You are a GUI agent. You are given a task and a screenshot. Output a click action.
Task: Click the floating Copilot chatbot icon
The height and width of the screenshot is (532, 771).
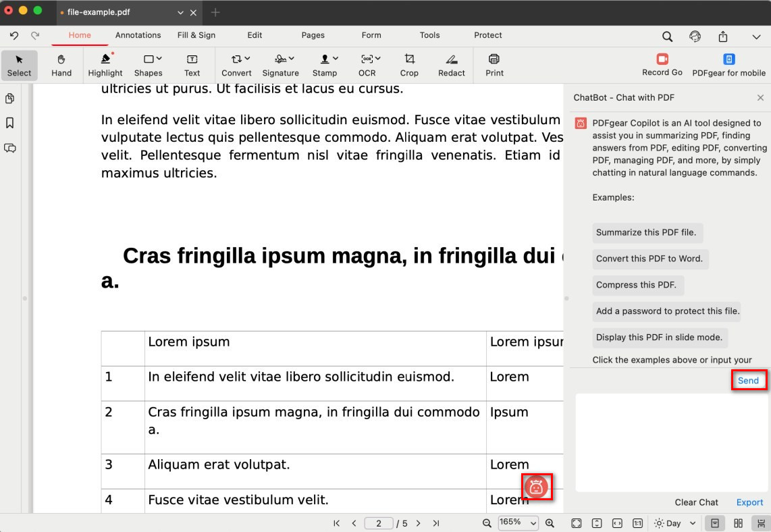point(537,487)
